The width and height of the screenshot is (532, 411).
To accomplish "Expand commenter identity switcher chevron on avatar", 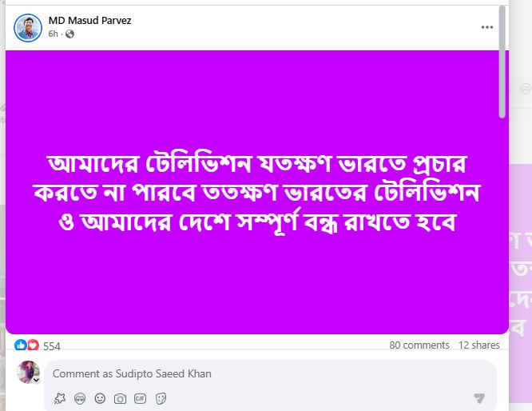I will coord(36,379).
